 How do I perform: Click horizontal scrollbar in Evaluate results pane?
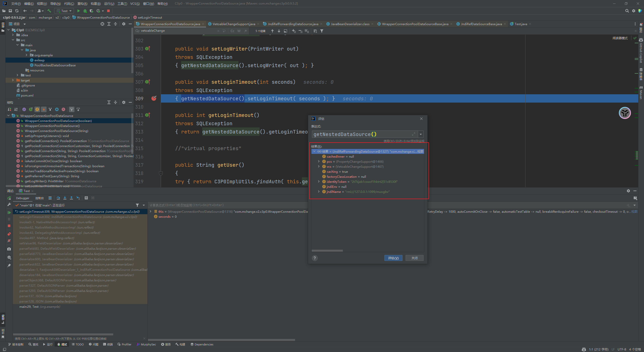pos(327,251)
